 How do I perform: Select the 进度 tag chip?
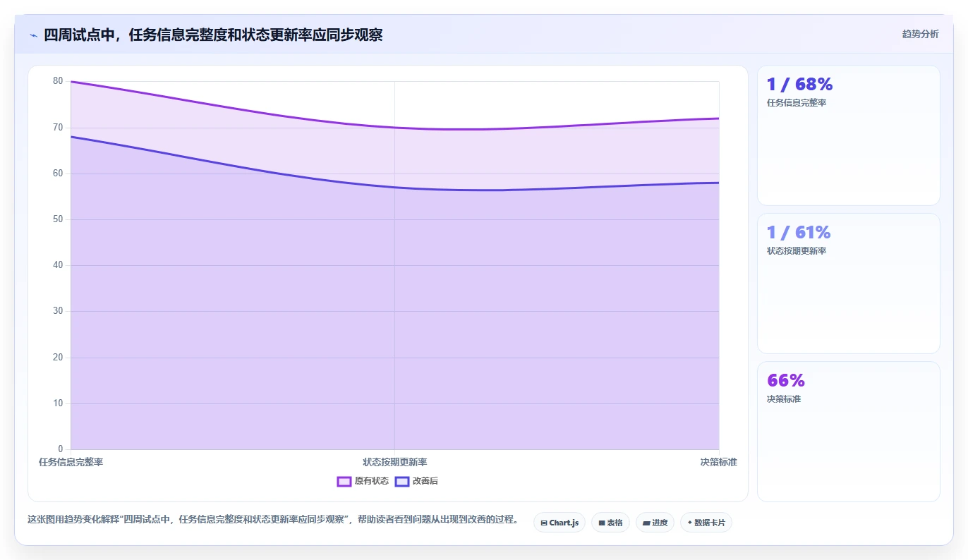(655, 523)
